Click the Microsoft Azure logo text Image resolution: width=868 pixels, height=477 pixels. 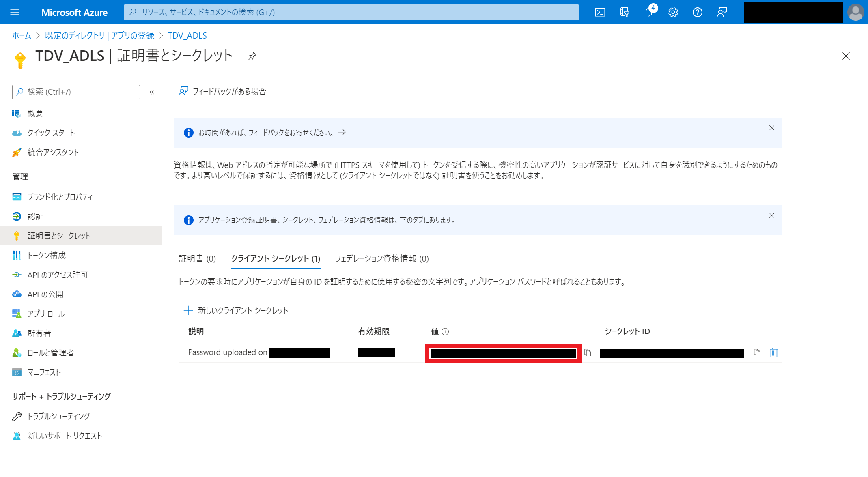(75, 13)
